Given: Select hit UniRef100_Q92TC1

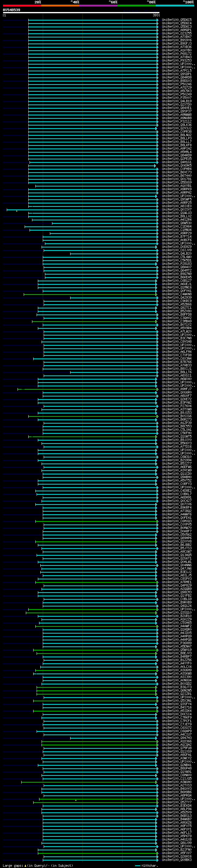Looking at the screenshot, I should coord(177,308).
